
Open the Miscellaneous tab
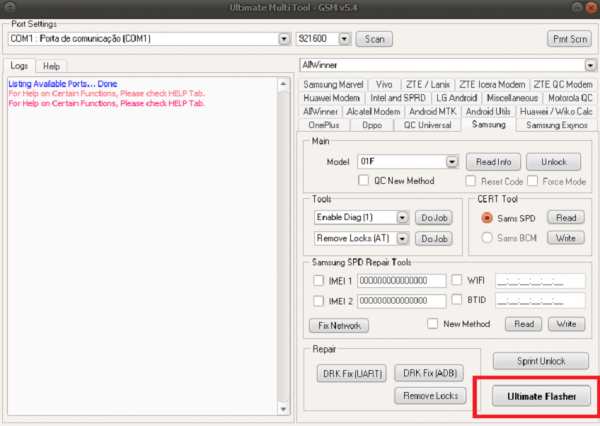(512, 98)
